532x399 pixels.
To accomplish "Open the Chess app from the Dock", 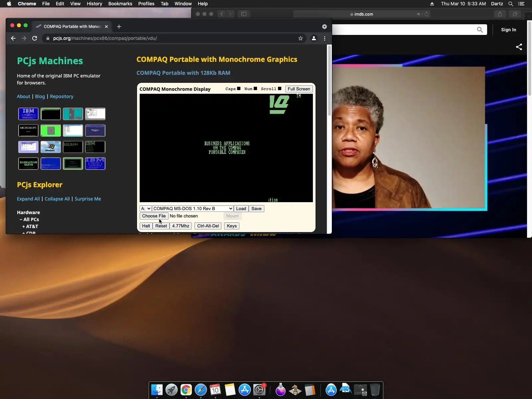I will click(x=295, y=390).
